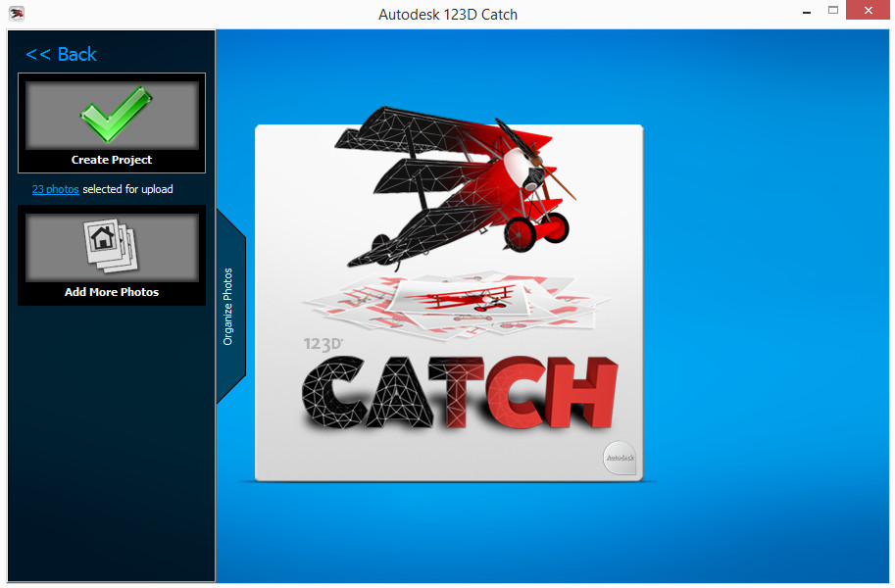Go back using the << Back link
Image resolution: width=895 pixels, height=588 pixels.
click(61, 54)
